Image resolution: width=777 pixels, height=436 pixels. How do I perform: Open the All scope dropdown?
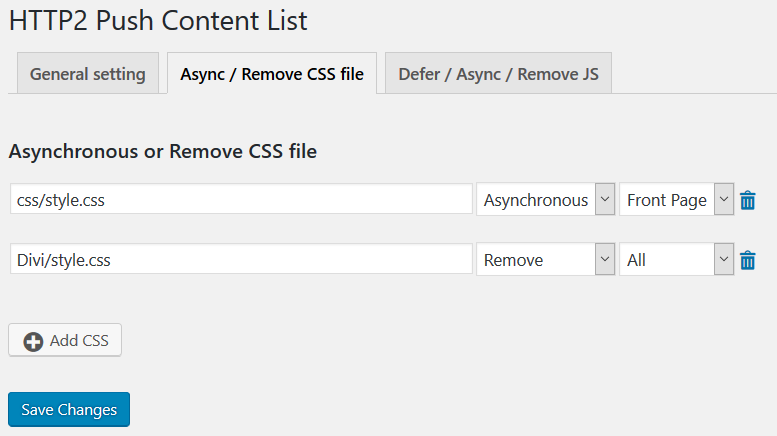point(667,260)
